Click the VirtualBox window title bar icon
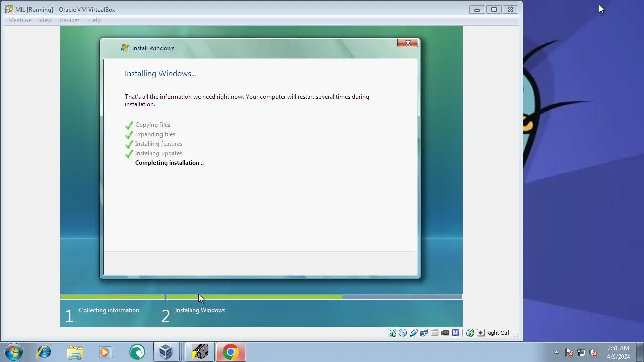The height and width of the screenshot is (362, 644). 9,9
